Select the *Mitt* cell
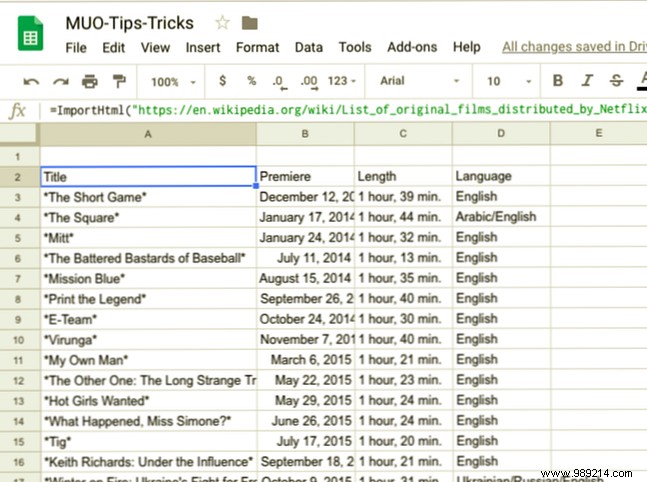 tap(148, 238)
